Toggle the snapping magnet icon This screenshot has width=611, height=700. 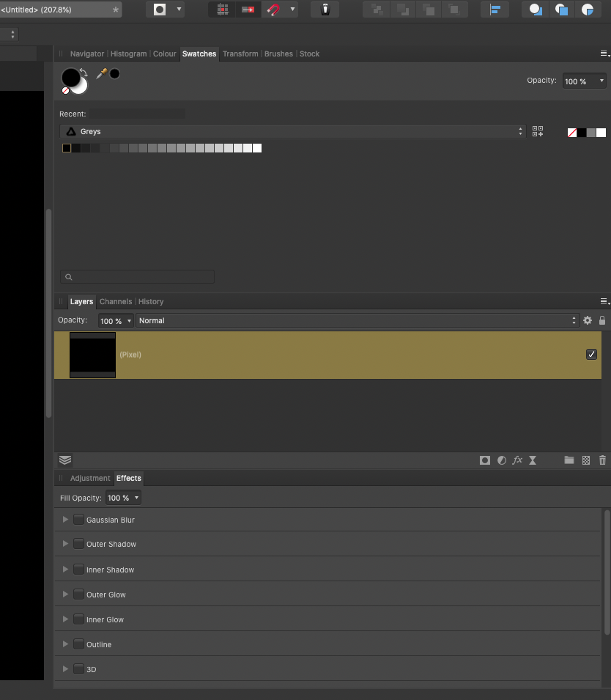click(x=273, y=10)
